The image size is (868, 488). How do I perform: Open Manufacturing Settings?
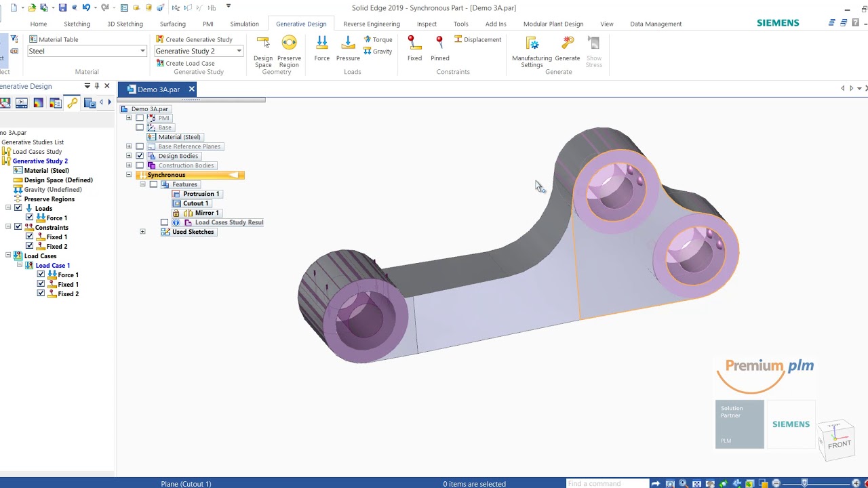532,52
